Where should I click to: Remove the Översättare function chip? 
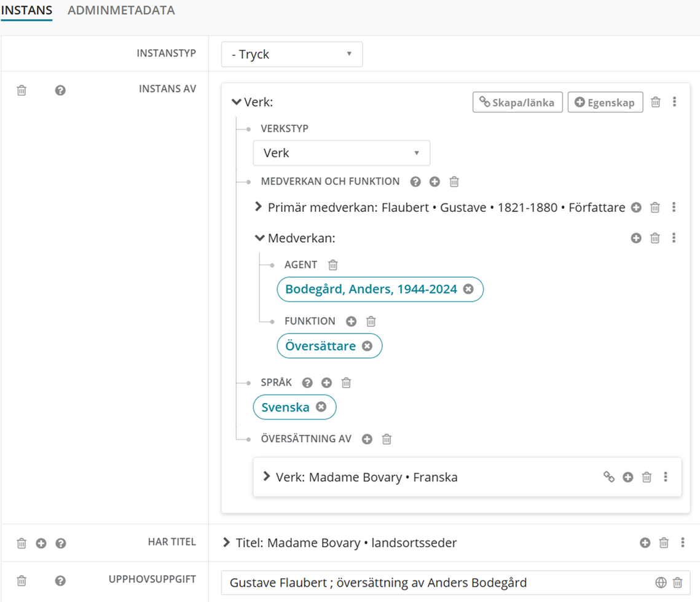(x=367, y=346)
